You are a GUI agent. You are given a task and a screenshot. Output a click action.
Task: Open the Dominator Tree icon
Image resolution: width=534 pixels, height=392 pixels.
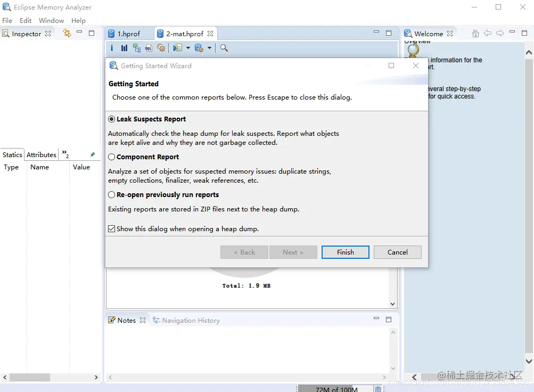coord(137,48)
